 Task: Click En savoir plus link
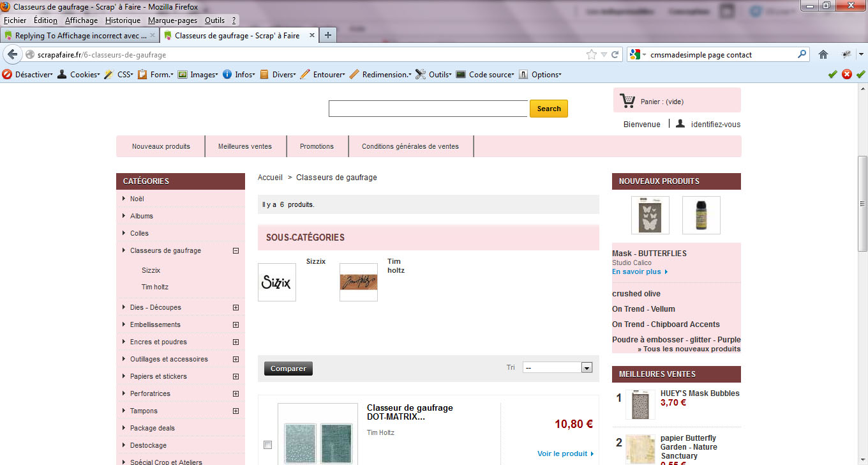click(x=640, y=271)
